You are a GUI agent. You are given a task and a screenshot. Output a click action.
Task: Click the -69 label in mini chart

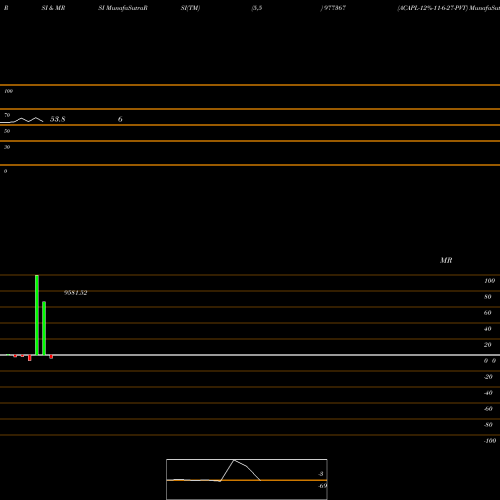click(x=323, y=486)
